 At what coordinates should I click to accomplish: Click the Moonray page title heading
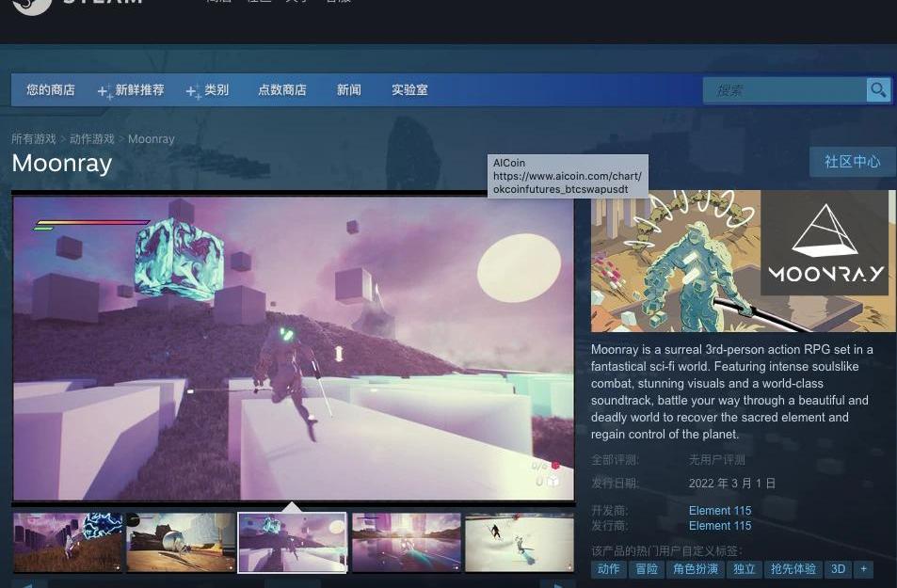pyautogui.click(x=62, y=164)
